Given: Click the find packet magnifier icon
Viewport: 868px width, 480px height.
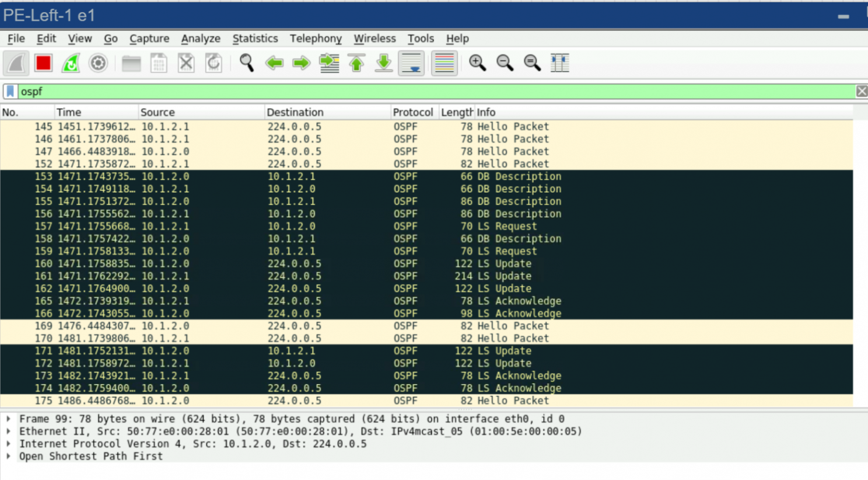Looking at the screenshot, I should click(x=246, y=63).
